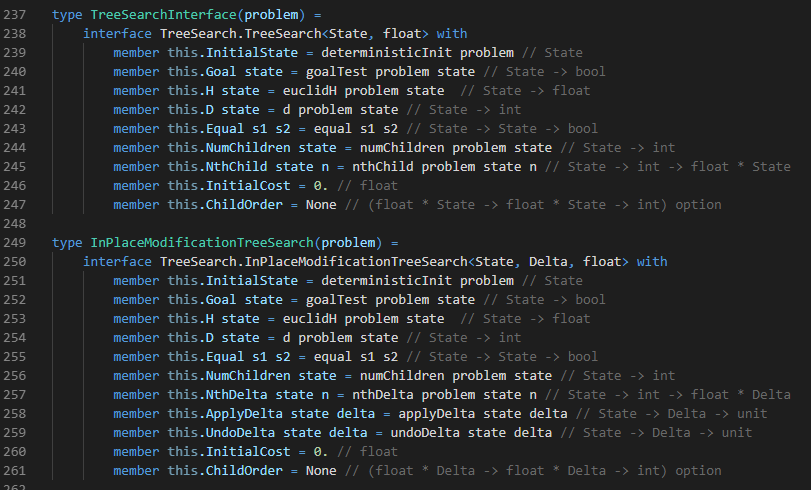Image resolution: width=811 pixels, height=490 pixels.
Task: Click the interface keyword on line 250
Action: click(117, 262)
